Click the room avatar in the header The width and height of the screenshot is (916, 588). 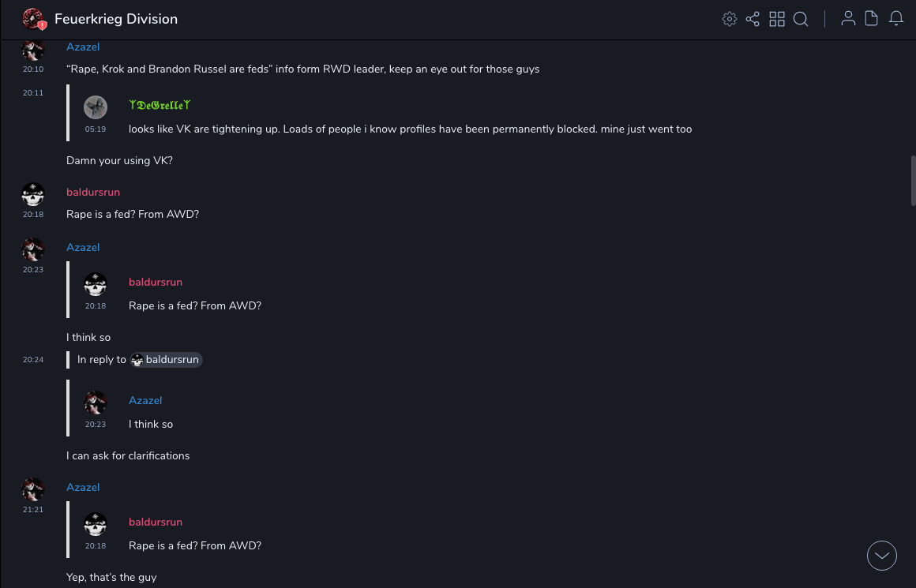33,19
